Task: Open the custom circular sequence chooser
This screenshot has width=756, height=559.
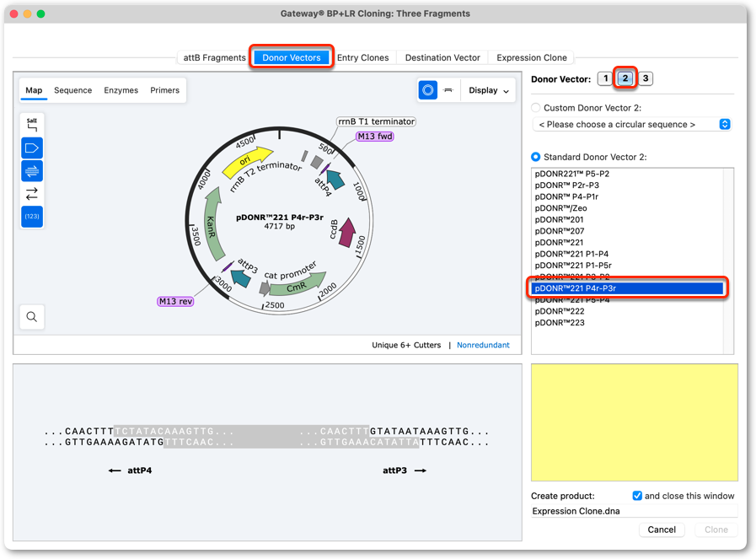Action: (x=631, y=125)
